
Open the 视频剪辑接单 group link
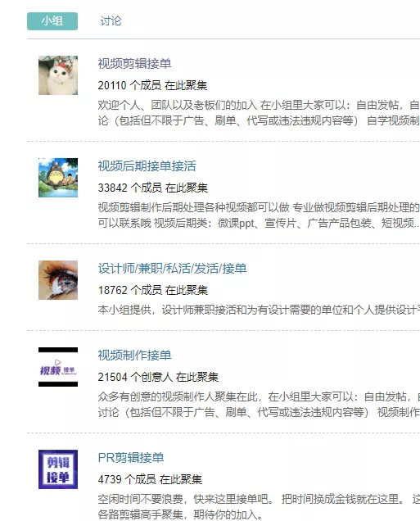[x=134, y=63]
